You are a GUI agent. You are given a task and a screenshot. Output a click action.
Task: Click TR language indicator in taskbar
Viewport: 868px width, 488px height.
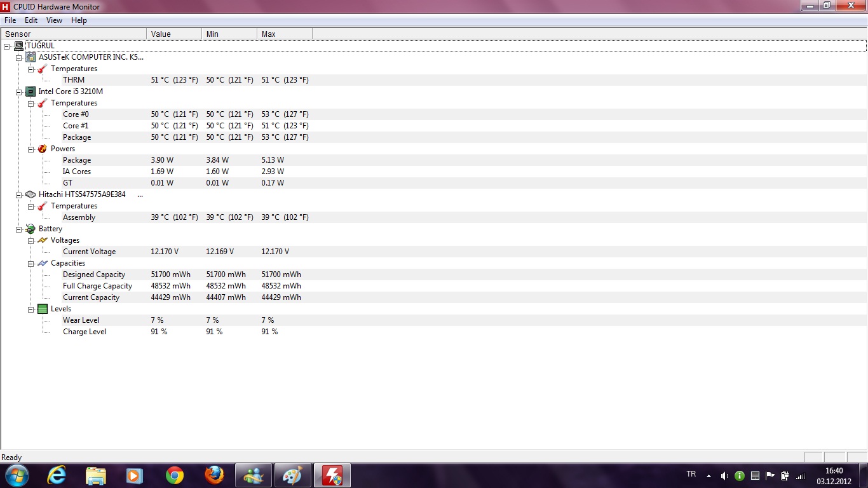point(691,474)
